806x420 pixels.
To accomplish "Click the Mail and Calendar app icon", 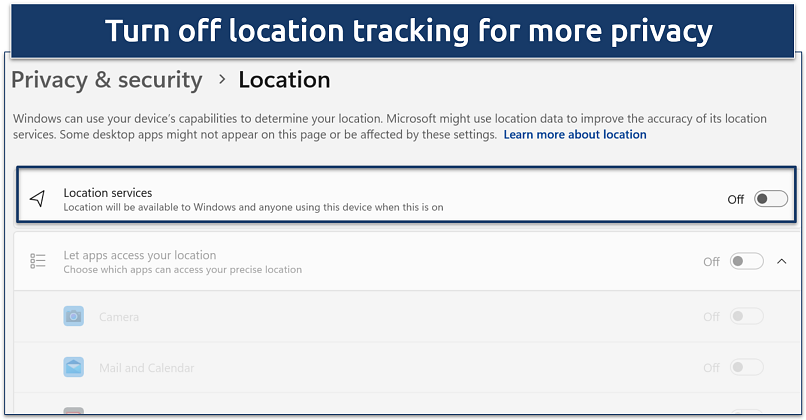I will pyautogui.click(x=73, y=367).
